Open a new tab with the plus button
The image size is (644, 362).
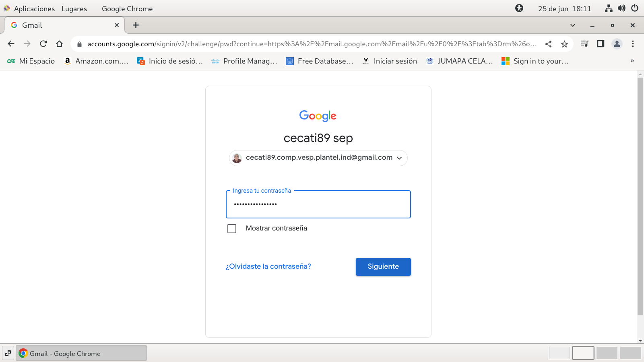coord(136,25)
